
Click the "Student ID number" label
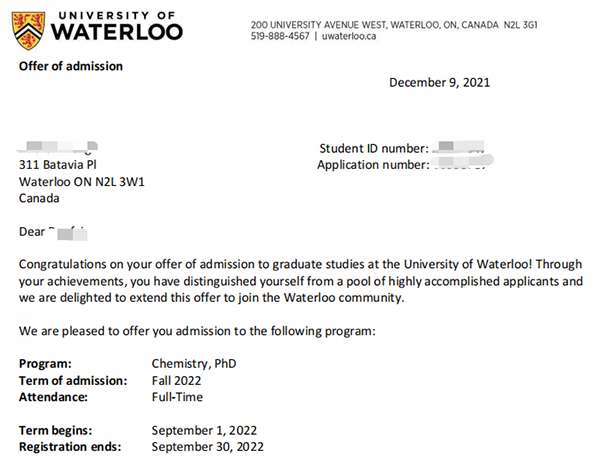point(374,148)
